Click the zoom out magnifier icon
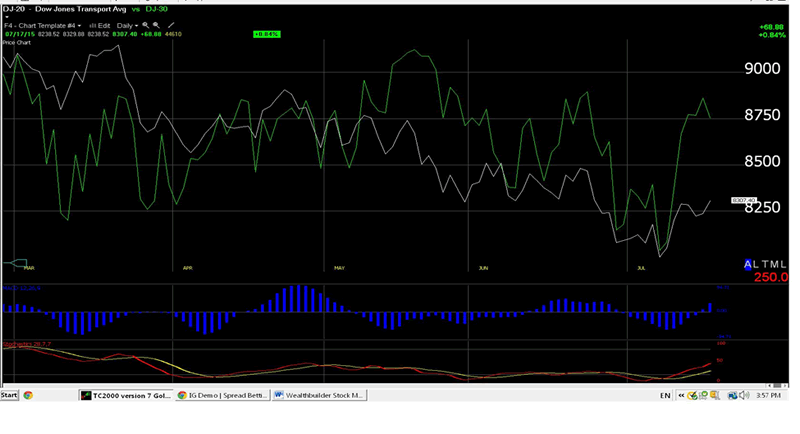 tap(156, 25)
